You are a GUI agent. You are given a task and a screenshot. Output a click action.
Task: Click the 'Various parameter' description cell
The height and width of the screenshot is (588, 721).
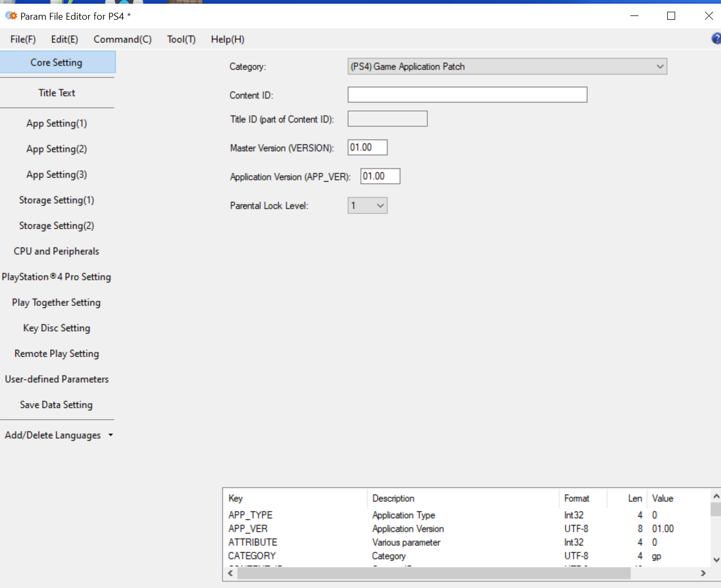click(406, 542)
